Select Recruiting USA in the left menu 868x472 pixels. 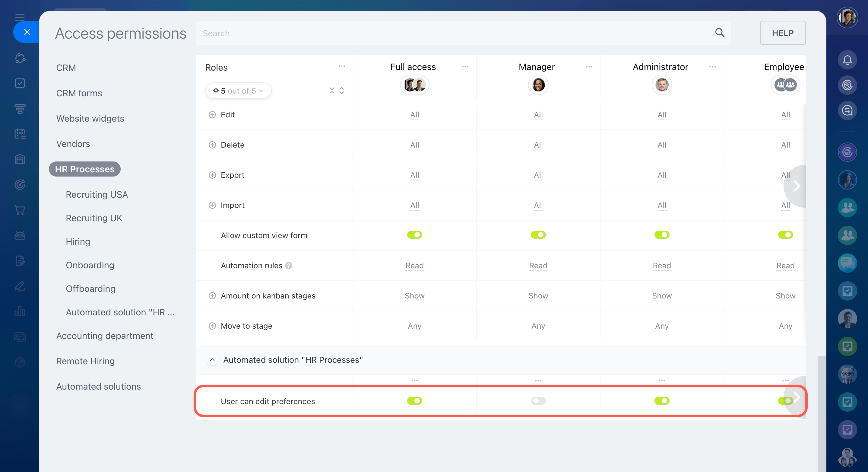(x=97, y=195)
